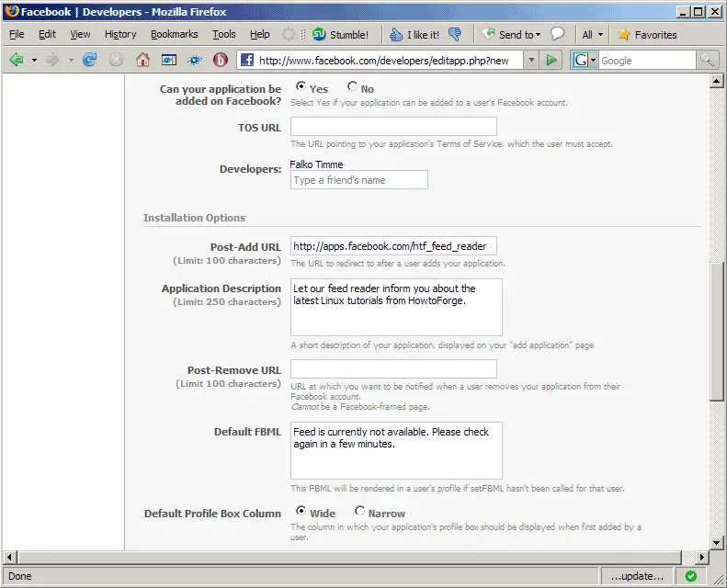The image size is (727, 588).
Task: Choose Narrow profile box column
Action: click(x=359, y=511)
